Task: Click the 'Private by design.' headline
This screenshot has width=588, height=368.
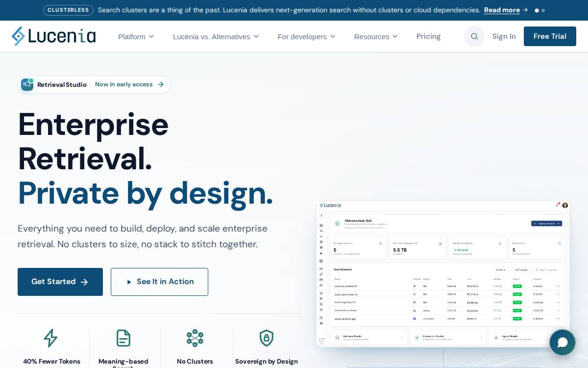Action: pos(145,193)
